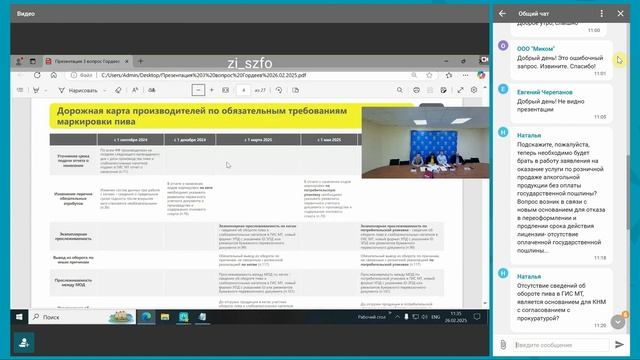This screenshot has width=640, height=360.
Task: Click Евгений Черепанов sender name in chat
Action: (544, 92)
